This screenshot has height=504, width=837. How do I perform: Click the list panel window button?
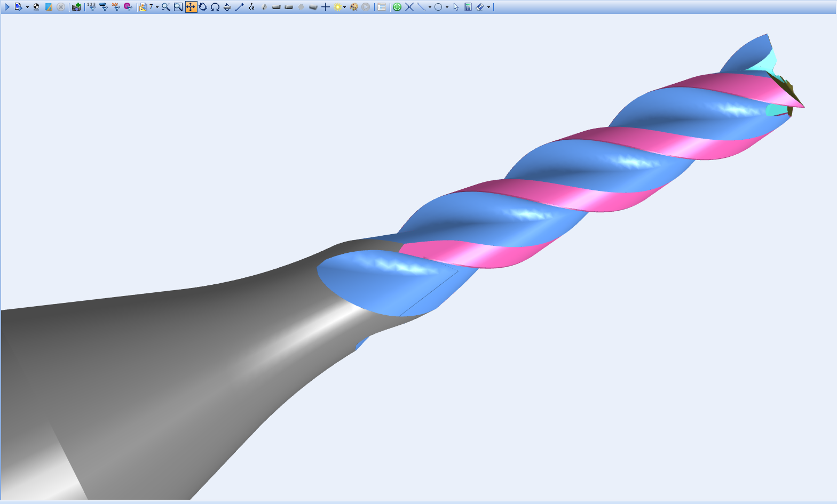(x=382, y=7)
